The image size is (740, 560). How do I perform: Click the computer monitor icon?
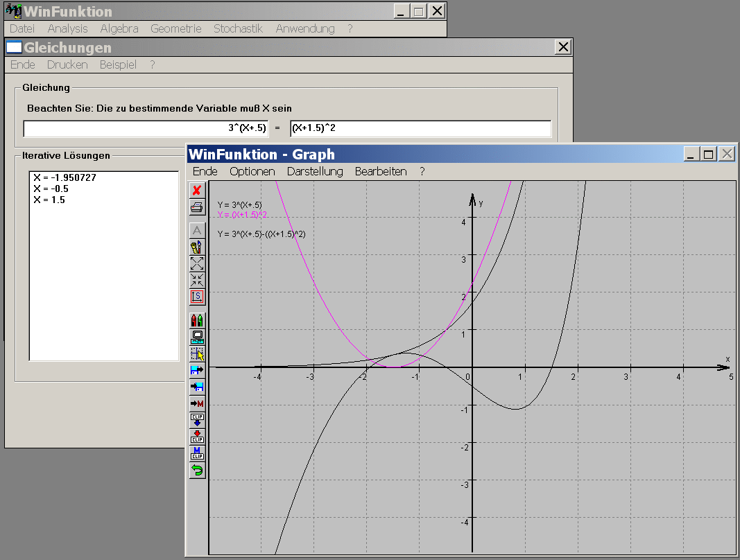pos(197,337)
